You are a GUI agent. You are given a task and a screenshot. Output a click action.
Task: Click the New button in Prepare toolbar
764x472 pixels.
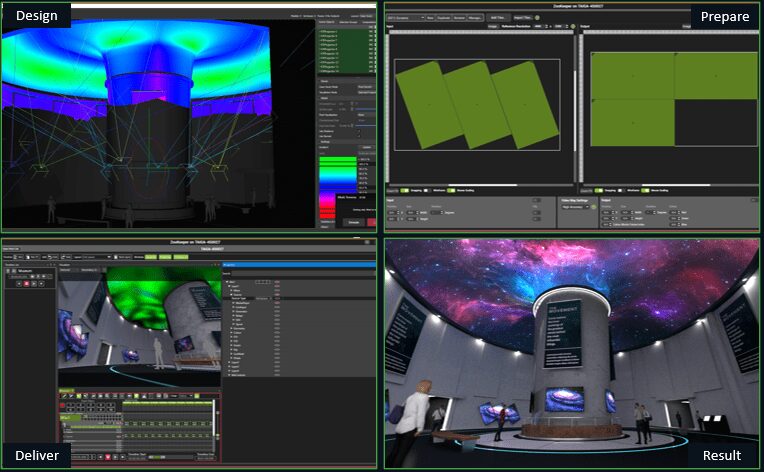coord(430,18)
